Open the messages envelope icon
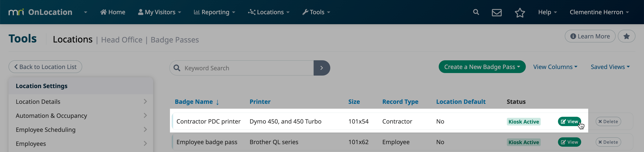The height and width of the screenshot is (152, 644). point(496,12)
